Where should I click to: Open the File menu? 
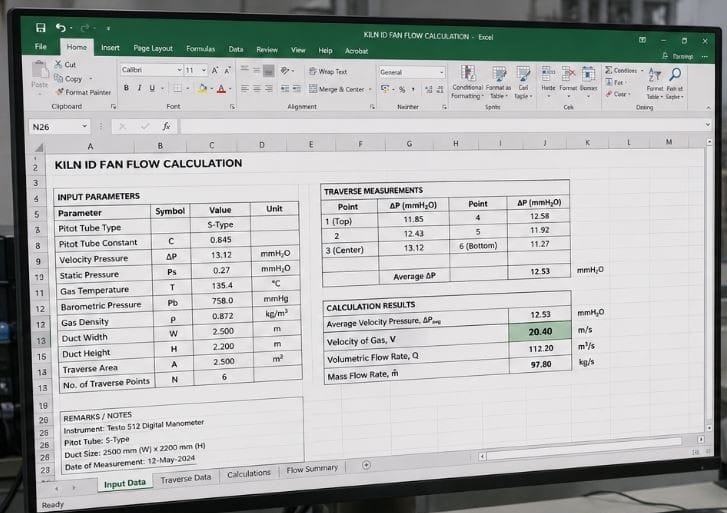pos(41,46)
